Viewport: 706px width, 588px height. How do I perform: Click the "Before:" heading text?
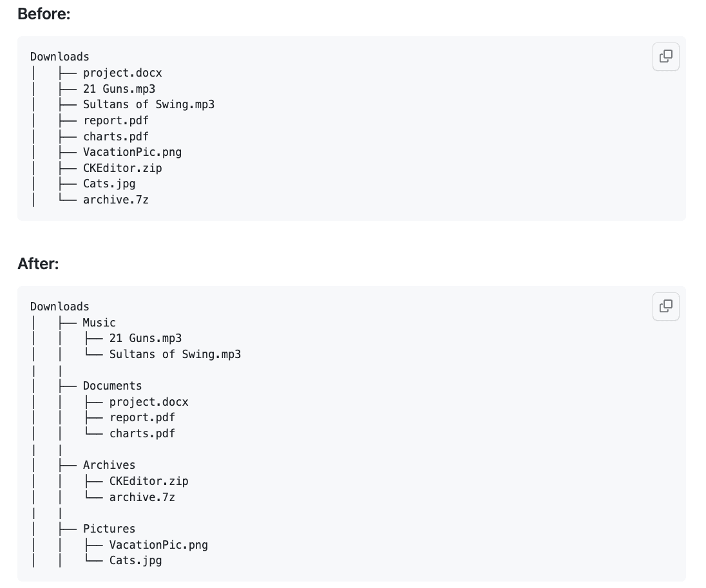click(x=44, y=14)
